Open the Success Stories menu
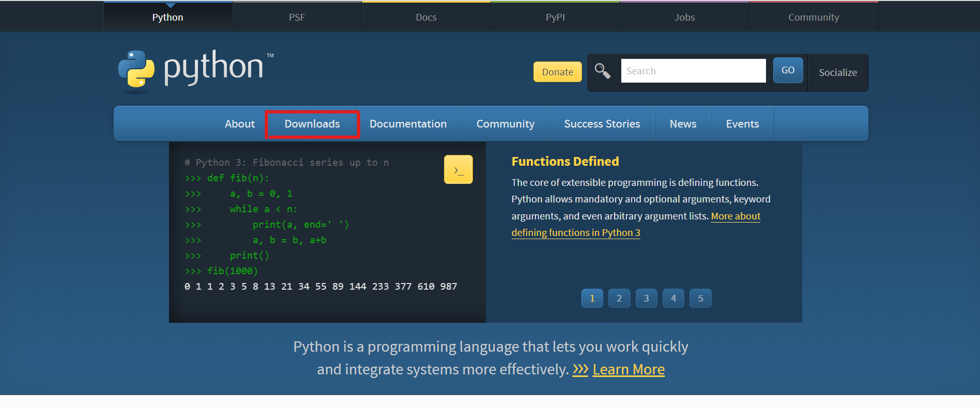Screen dimensions: 980x409 (602, 124)
